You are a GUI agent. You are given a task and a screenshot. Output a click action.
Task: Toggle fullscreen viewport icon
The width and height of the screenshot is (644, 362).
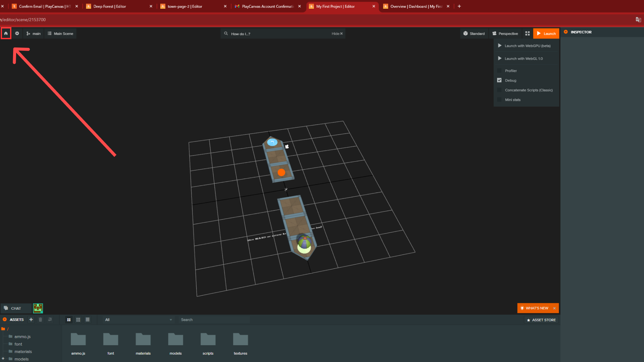[527, 34]
